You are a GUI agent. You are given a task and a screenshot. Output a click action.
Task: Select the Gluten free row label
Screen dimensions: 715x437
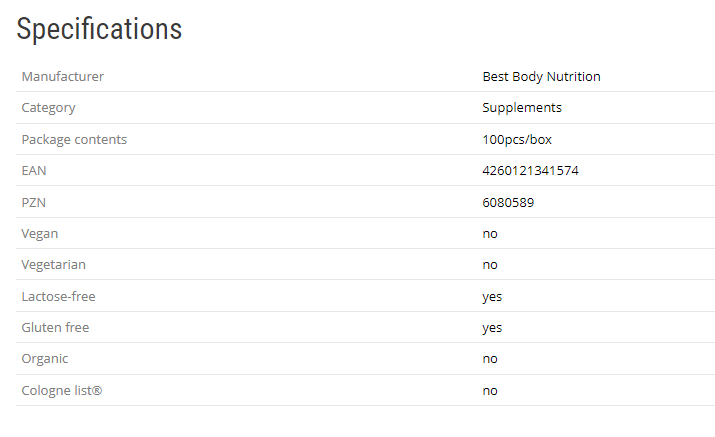pyautogui.click(x=55, y=327)
